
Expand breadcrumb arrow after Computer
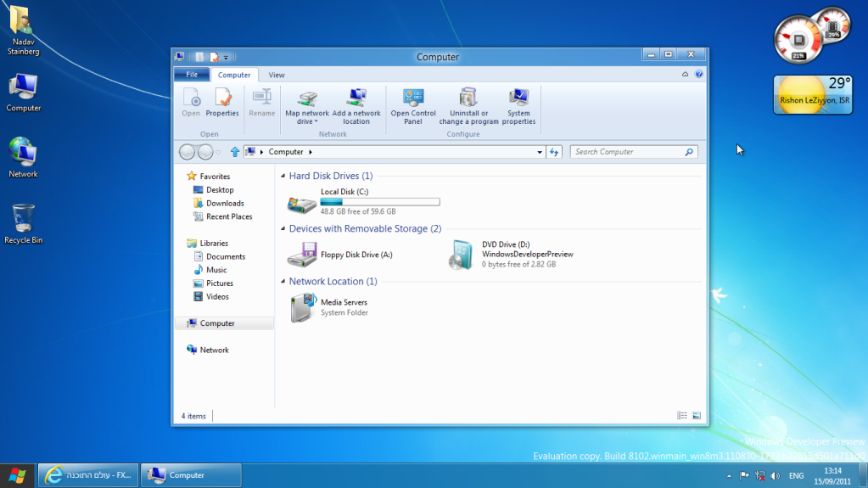[x=311, y=152]
